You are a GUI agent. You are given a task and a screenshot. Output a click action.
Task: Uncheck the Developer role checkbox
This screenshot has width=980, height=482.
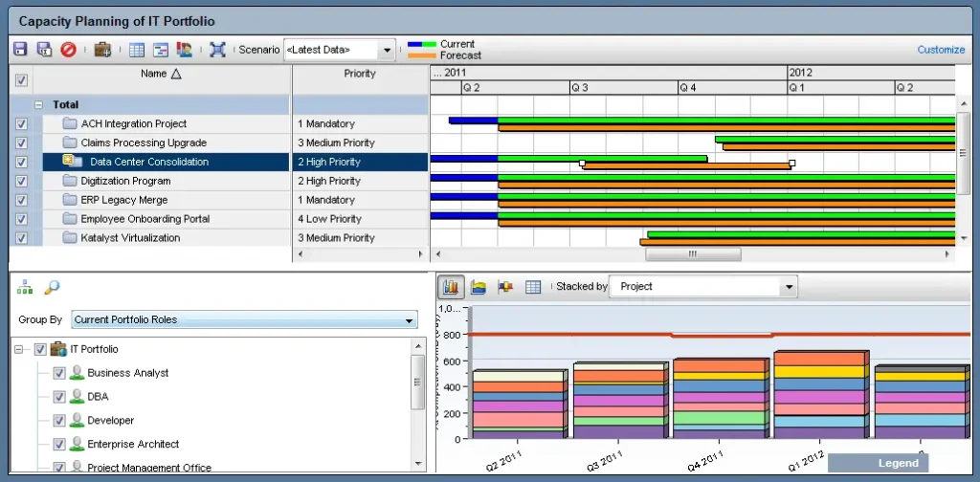point(59,421)
